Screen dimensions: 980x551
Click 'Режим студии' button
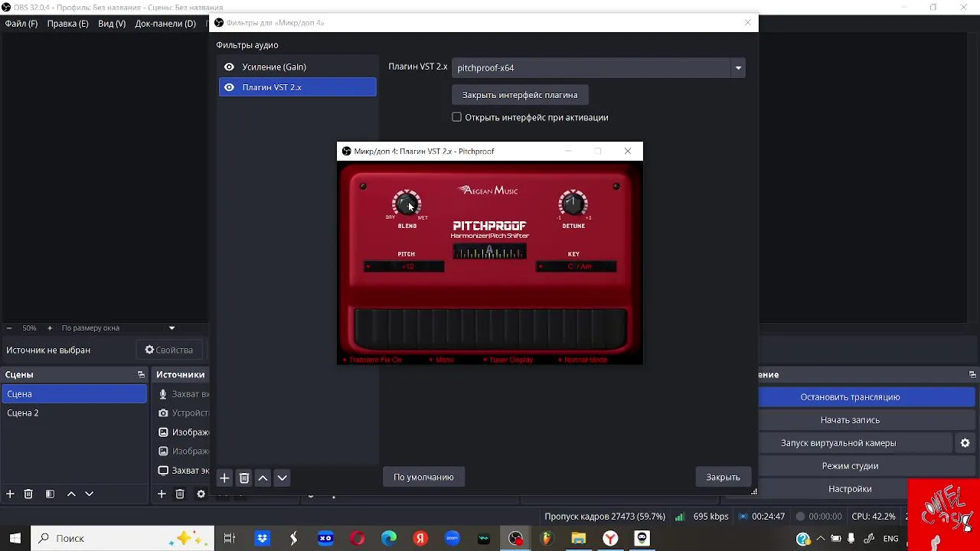pos(850,466)
